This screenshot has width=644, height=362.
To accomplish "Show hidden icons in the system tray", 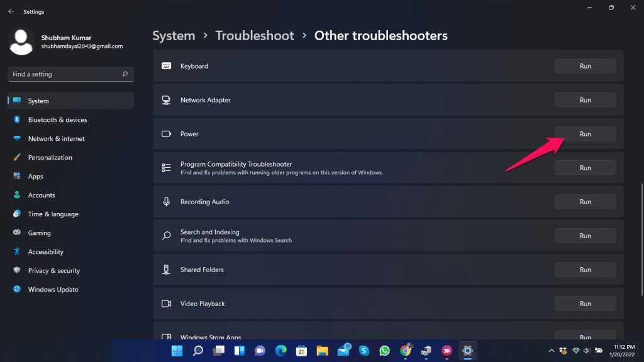I will coord(552,350).
